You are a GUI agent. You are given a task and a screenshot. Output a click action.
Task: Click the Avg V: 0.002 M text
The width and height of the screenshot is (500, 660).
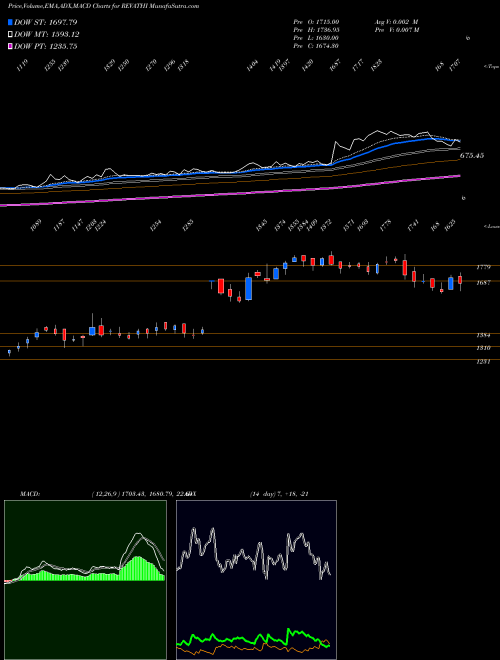[x=396, y=21]
